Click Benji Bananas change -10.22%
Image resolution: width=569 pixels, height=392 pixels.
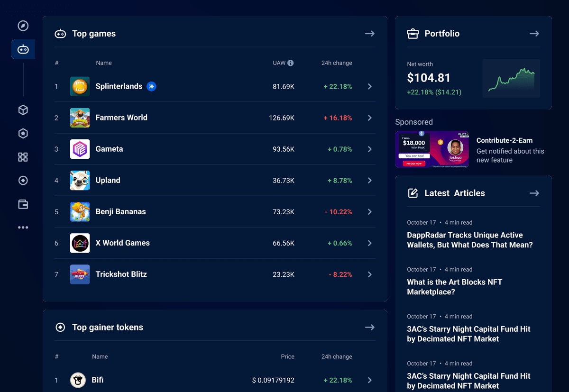(x=339, y=212)
